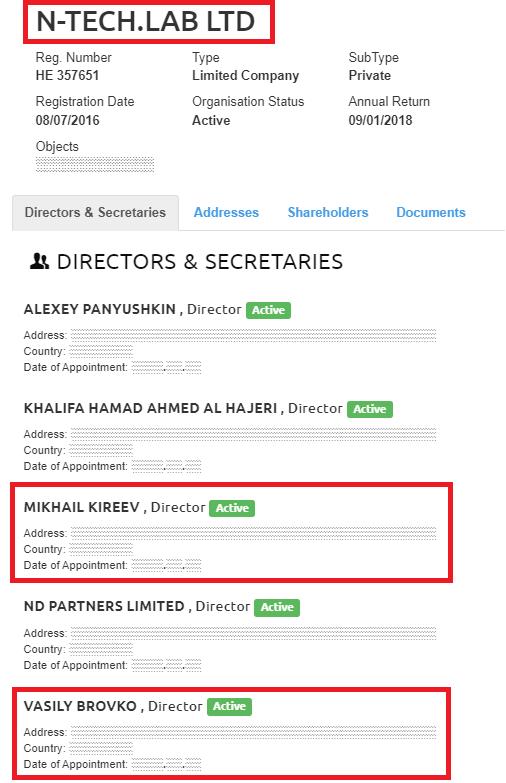
Task: Click Active badge next to Mikhail Kireev
Action: (232, 508)
